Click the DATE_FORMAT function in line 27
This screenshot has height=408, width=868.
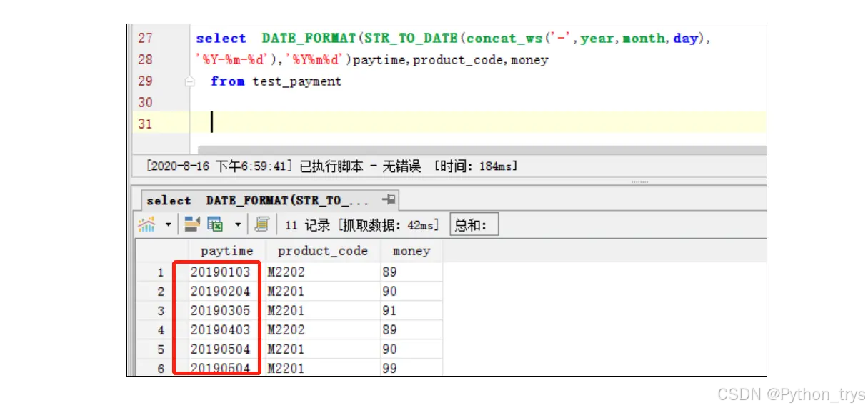(x=309, y=39)
